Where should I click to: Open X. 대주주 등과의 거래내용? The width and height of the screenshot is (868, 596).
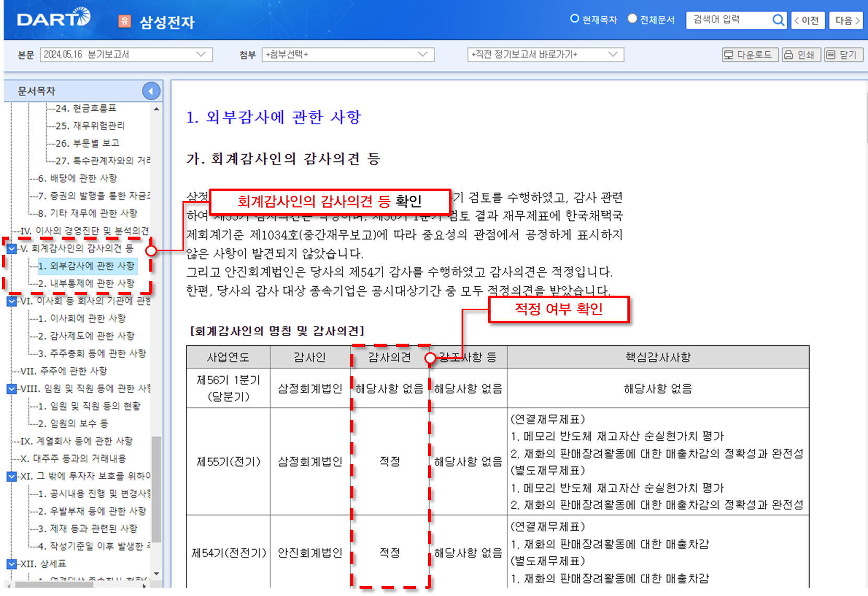[x=74, y=459]
